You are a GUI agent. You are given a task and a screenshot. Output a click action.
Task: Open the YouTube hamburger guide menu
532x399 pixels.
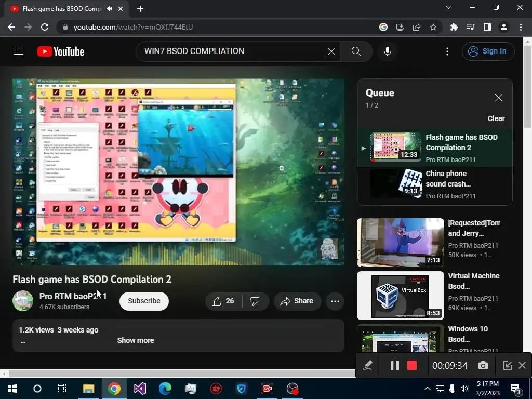[19, 51]
